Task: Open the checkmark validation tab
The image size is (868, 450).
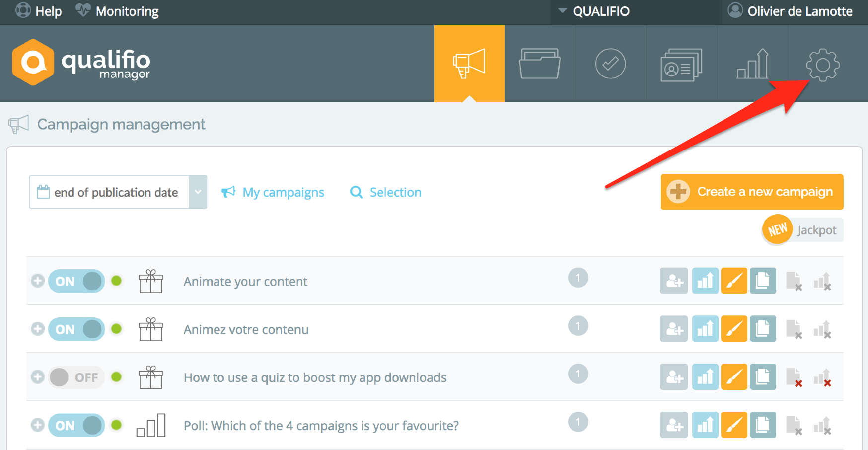Action: click(610, 64)
